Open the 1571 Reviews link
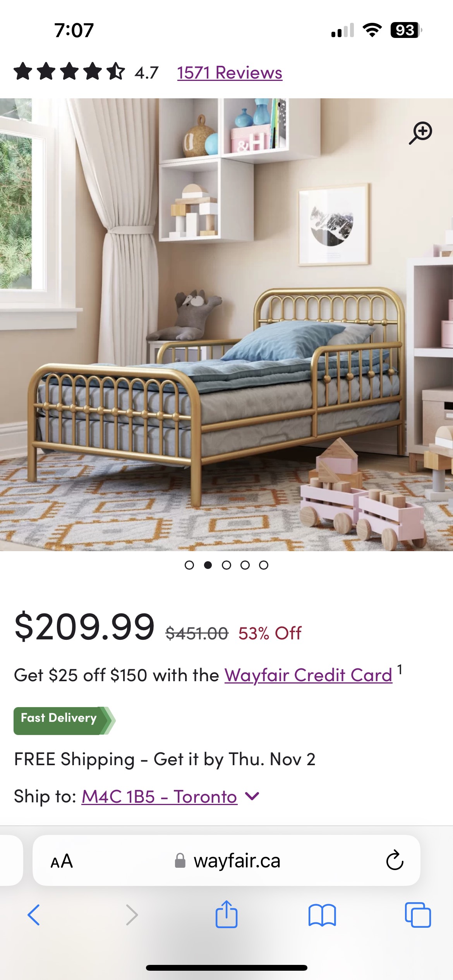This screenshot has width=453, height=980. [x=230, y=73]
